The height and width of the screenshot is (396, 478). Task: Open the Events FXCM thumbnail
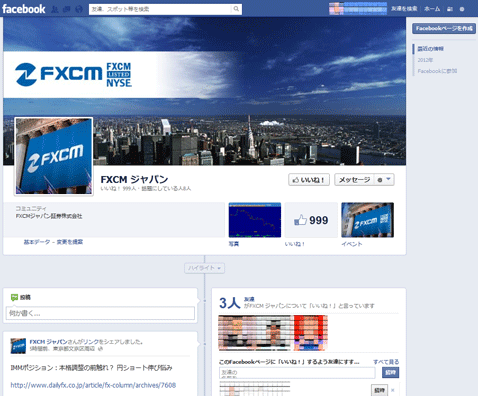(367, 220)
